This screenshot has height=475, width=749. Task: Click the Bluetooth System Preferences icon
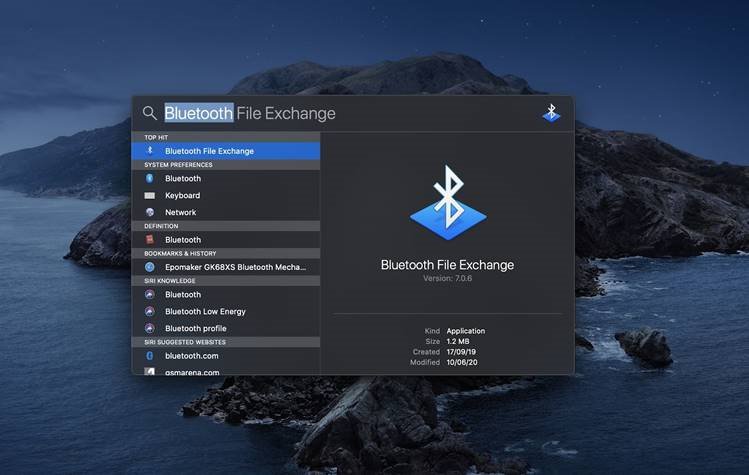tap(150, 178)
